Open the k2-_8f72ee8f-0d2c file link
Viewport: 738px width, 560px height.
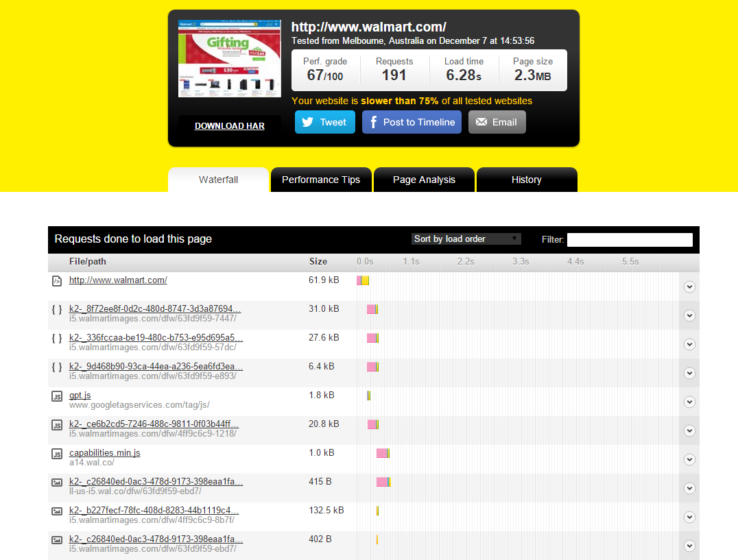click(x=155, y=309)
